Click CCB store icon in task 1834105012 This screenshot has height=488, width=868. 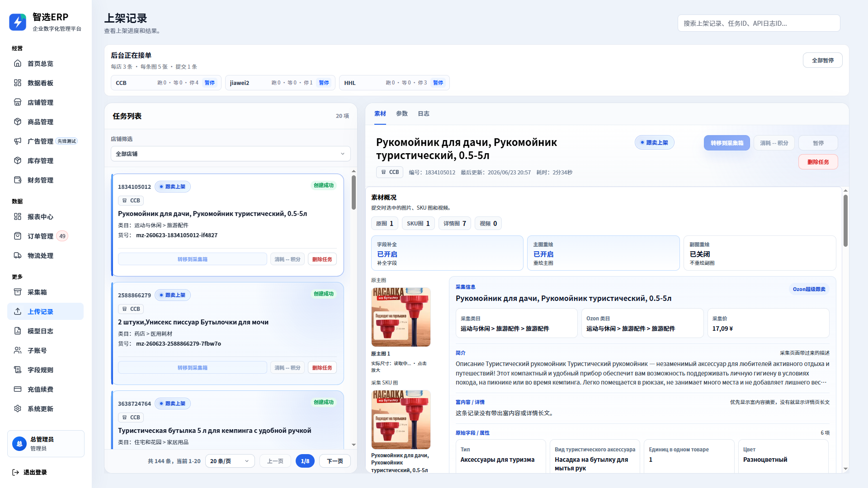125,200
